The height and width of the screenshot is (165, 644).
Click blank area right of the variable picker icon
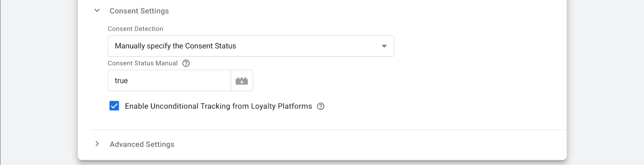[362, 81]
